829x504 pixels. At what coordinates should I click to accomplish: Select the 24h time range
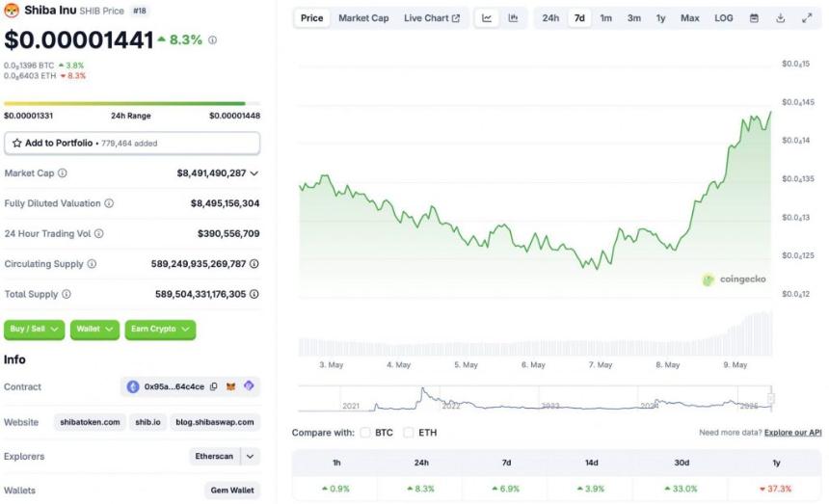(x=550, y=18)
